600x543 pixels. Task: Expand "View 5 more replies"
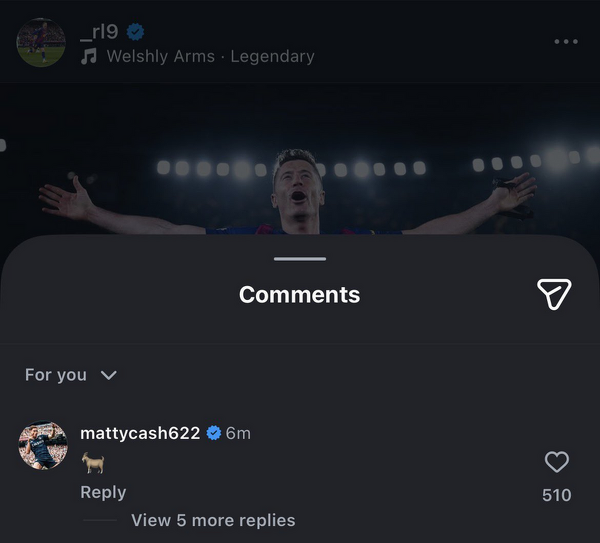pos(213,520)
